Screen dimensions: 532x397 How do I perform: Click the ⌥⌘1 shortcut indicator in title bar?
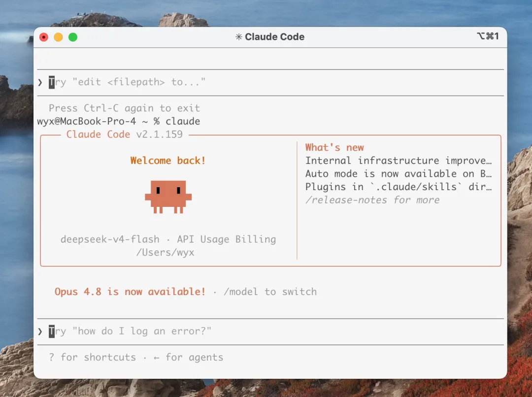click(488, 36)
